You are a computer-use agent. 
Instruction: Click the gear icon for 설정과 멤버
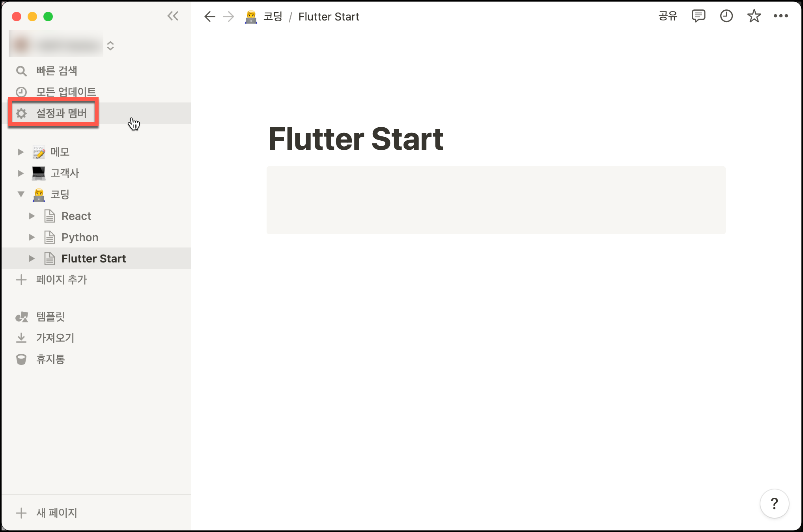point(21,113)
